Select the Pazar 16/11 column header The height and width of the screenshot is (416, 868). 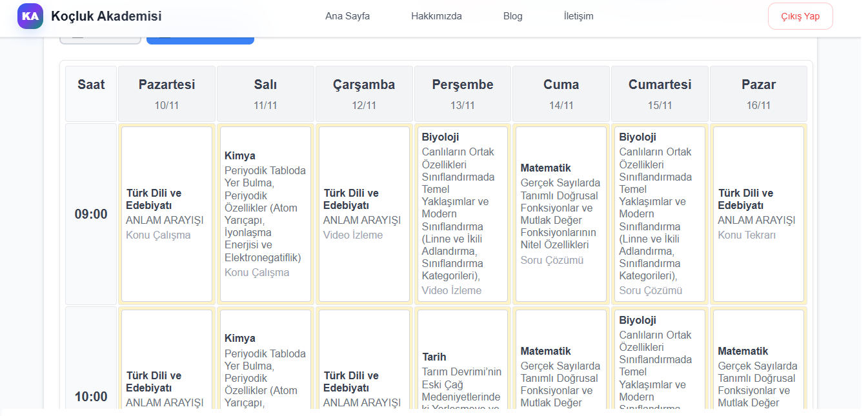(x=758, y=94)
